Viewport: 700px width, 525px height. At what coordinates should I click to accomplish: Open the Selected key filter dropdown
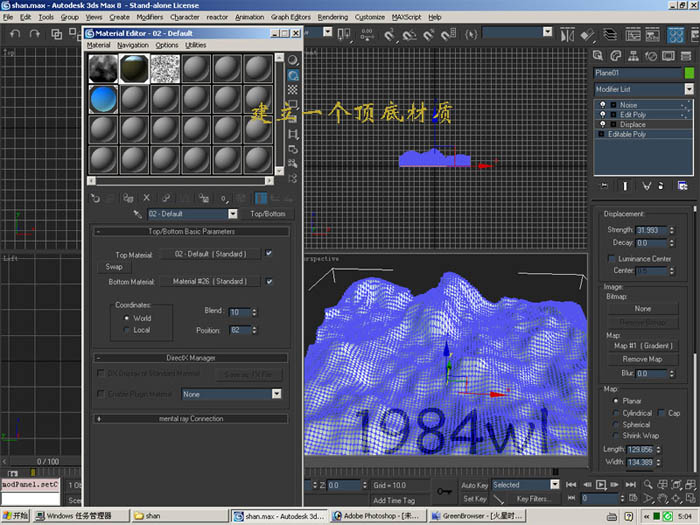click(555, 484)
